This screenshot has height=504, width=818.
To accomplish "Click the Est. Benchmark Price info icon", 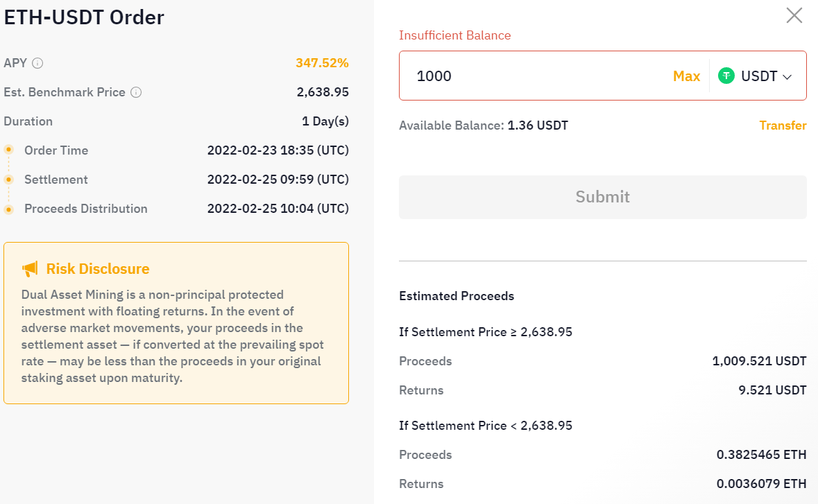I will coord(136,92).
